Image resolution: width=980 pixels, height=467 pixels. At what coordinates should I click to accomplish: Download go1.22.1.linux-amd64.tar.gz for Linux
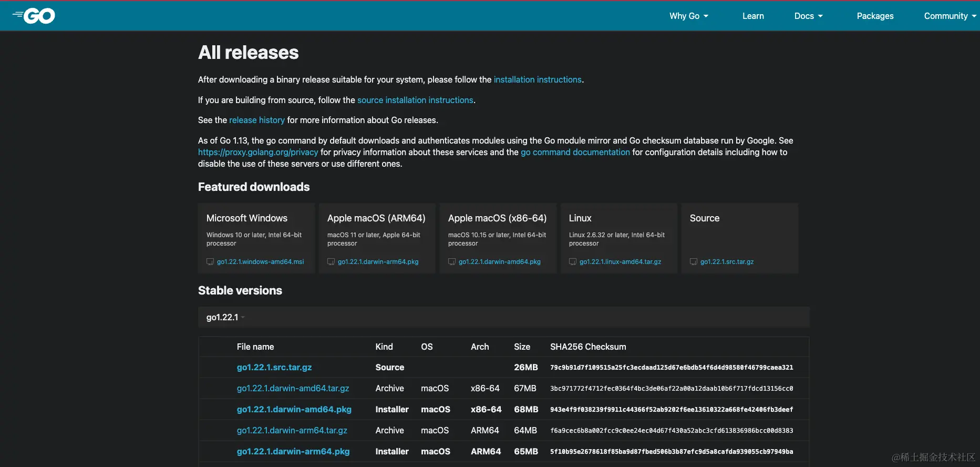coord(620,262)
